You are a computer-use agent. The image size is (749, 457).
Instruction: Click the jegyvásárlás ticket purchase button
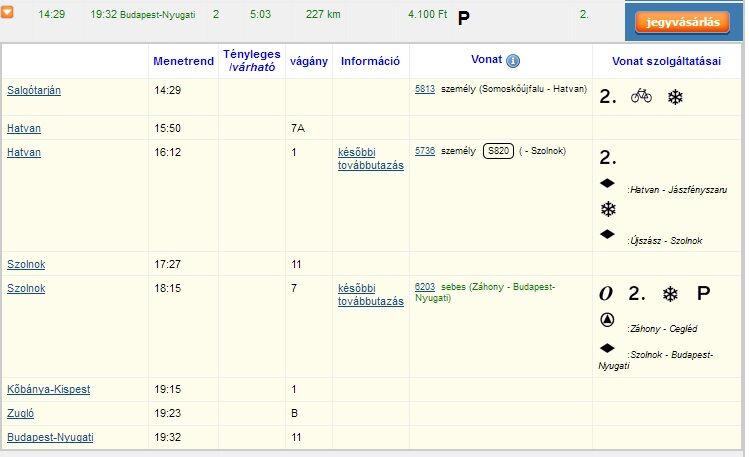click(689, 21)
